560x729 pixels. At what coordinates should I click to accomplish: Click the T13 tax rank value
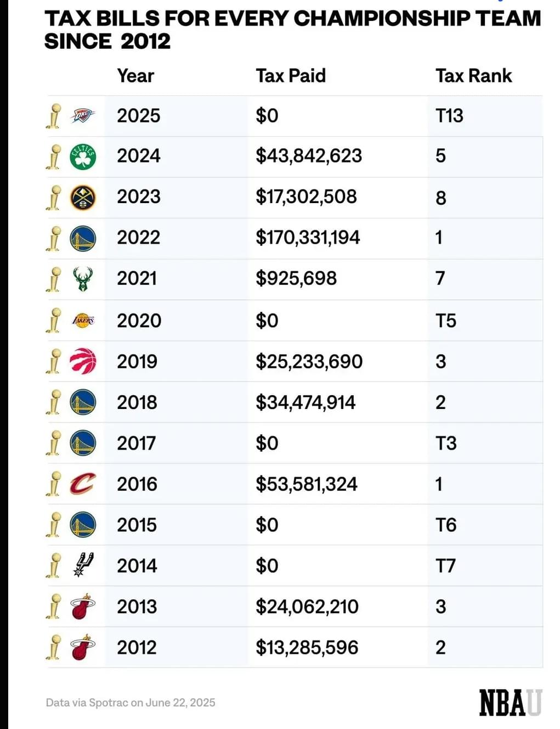[x=449, y=115]
